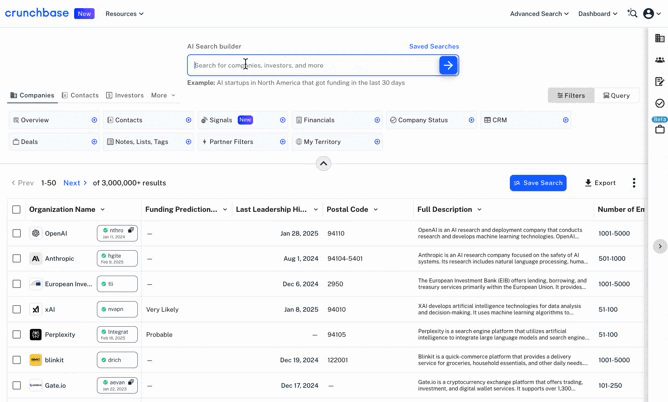Open the Anthropic organization link
Screen dimensions: 668x402
60,258
